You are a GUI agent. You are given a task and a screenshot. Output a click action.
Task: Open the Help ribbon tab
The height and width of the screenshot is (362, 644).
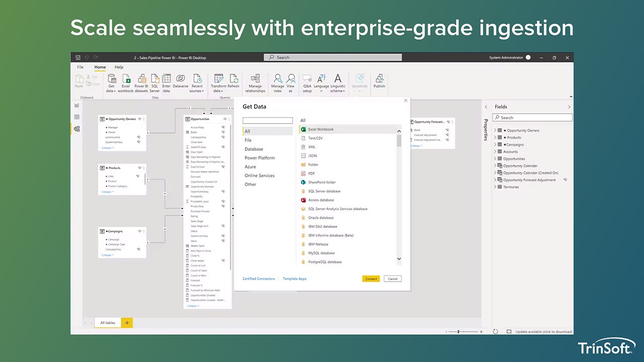119,67
